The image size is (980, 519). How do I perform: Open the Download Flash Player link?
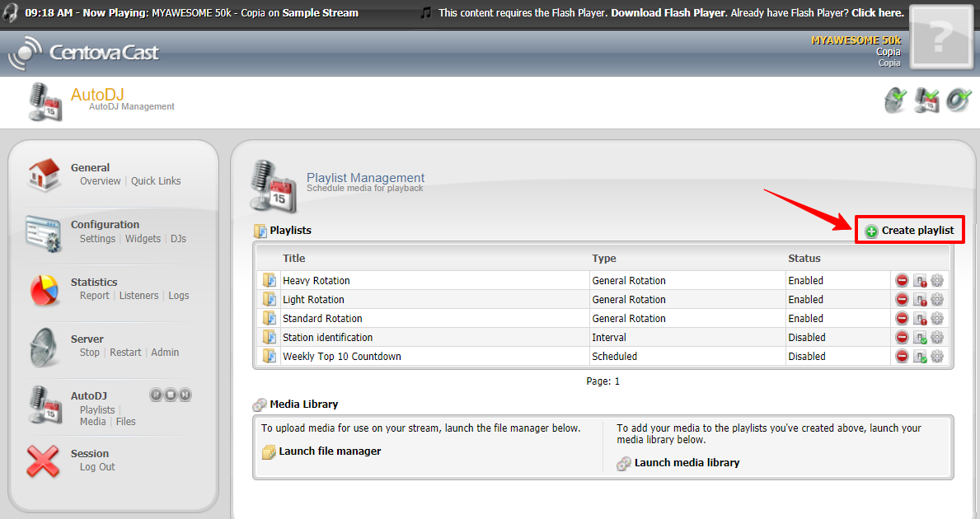(668, 12)
